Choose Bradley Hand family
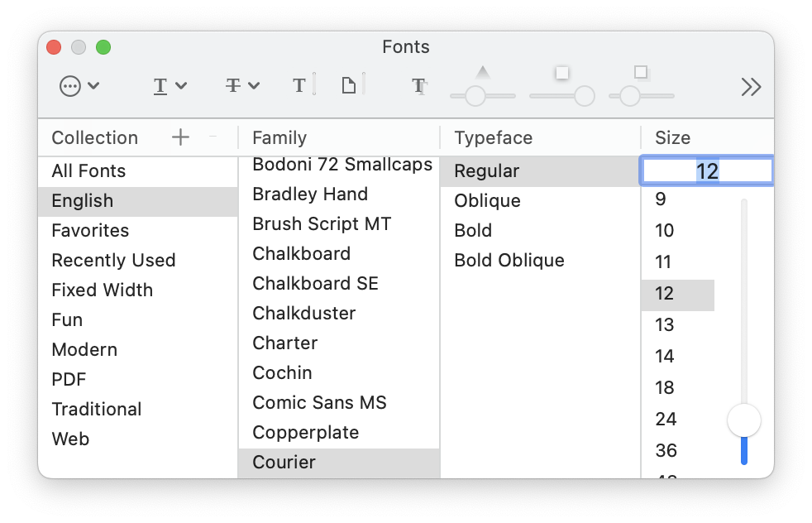 tap(339, 194)
